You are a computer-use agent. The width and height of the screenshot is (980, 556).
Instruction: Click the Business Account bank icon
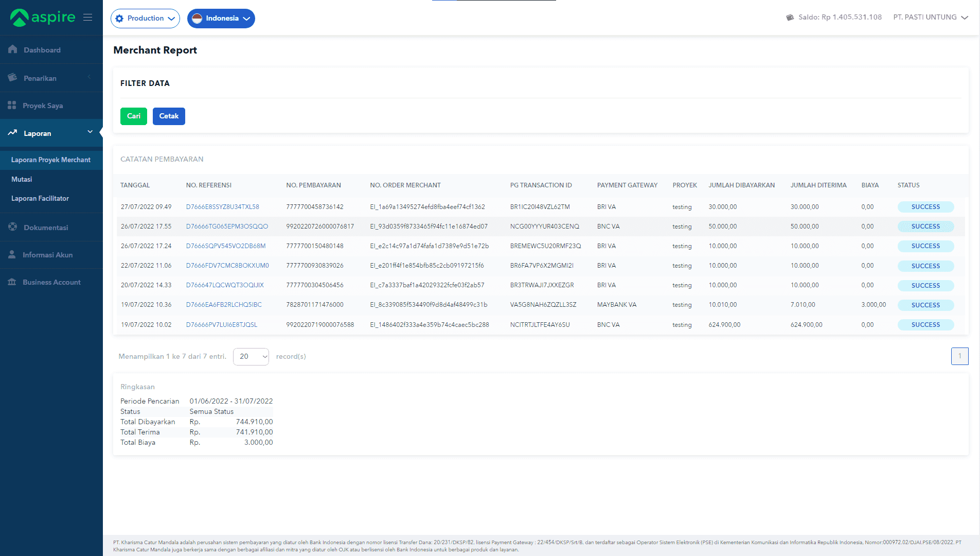12,282
